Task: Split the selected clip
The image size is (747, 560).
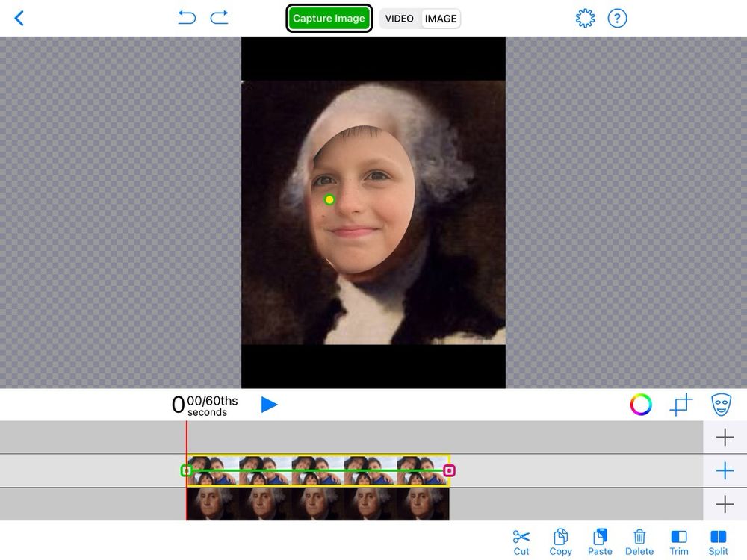Action: click(x=718, y=542)
